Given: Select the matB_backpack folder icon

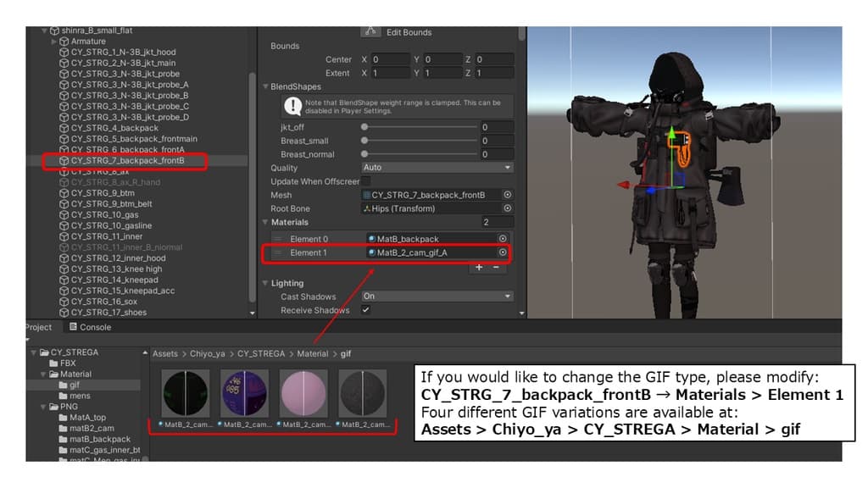Looking at the screenshot, I should pos(63,440).
